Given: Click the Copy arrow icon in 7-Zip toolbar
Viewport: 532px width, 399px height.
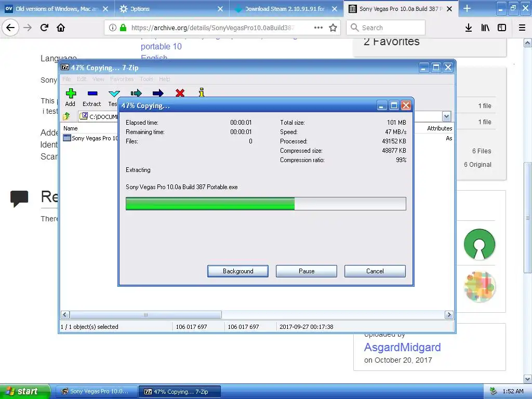Looking at the screenshot, I should (136, 93).
